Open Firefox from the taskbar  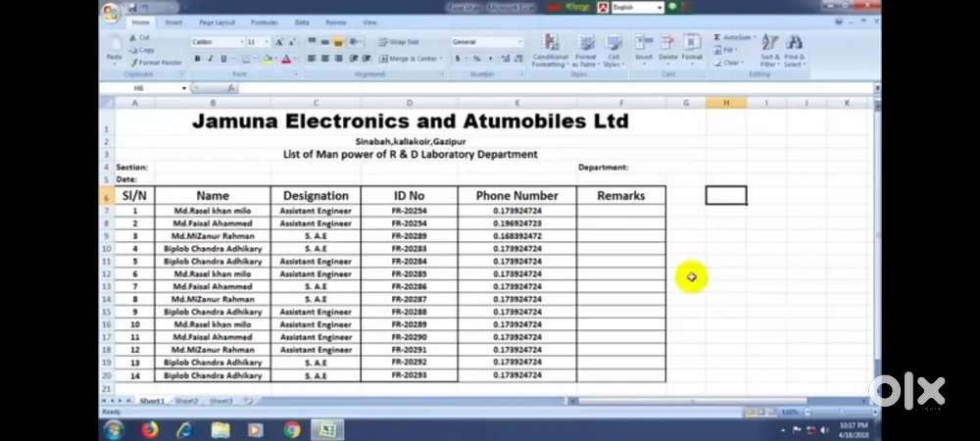pos(149,430)
